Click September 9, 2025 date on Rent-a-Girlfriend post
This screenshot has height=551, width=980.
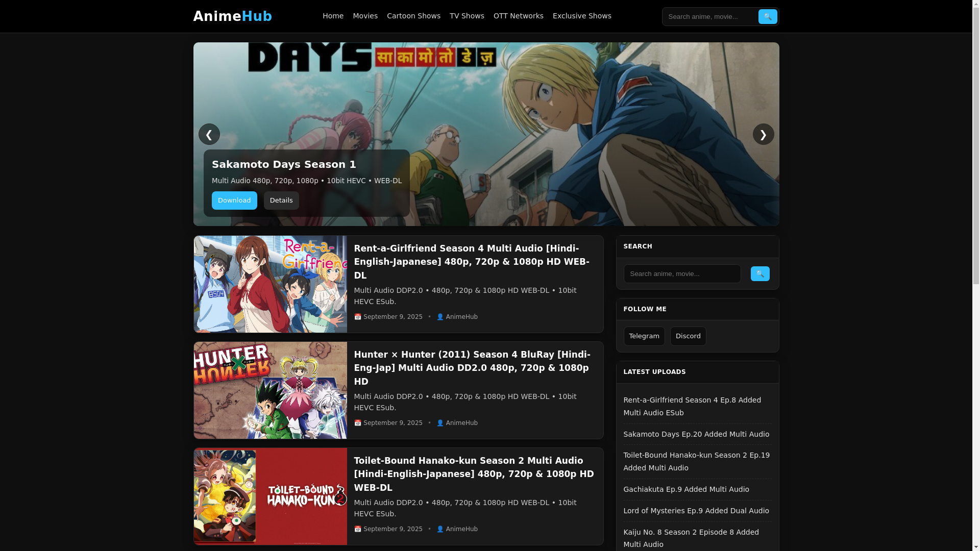pyautogui.click(x=393, y=317)
